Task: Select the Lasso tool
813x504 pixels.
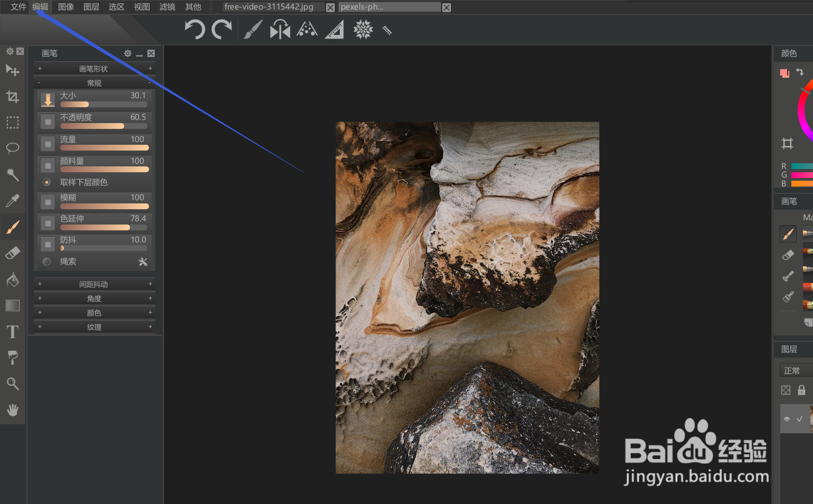Action: (13, 148)
